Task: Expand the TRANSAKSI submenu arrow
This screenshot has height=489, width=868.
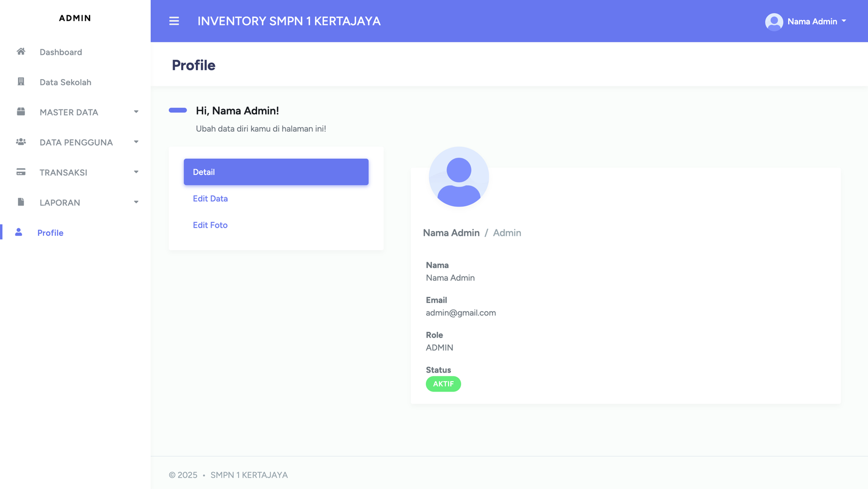Action: [136, 172]
